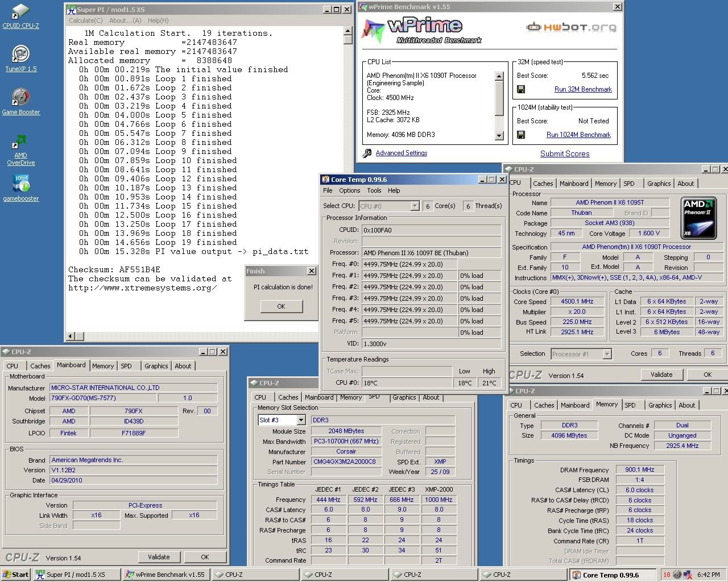Launch the TuneXP 1.5 desktop icon
The image size is (728, 582).
pyautogui.click(x=20, y=59)
